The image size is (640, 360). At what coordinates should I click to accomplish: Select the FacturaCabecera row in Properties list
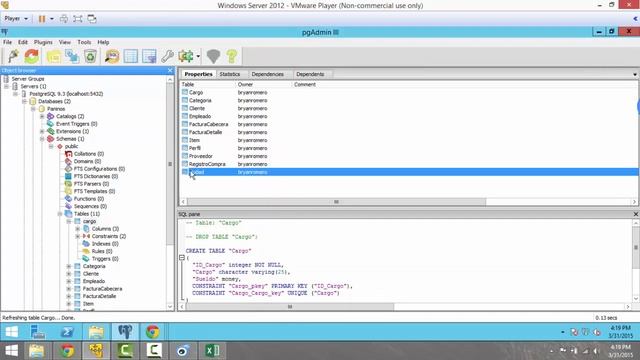point(410,124)
